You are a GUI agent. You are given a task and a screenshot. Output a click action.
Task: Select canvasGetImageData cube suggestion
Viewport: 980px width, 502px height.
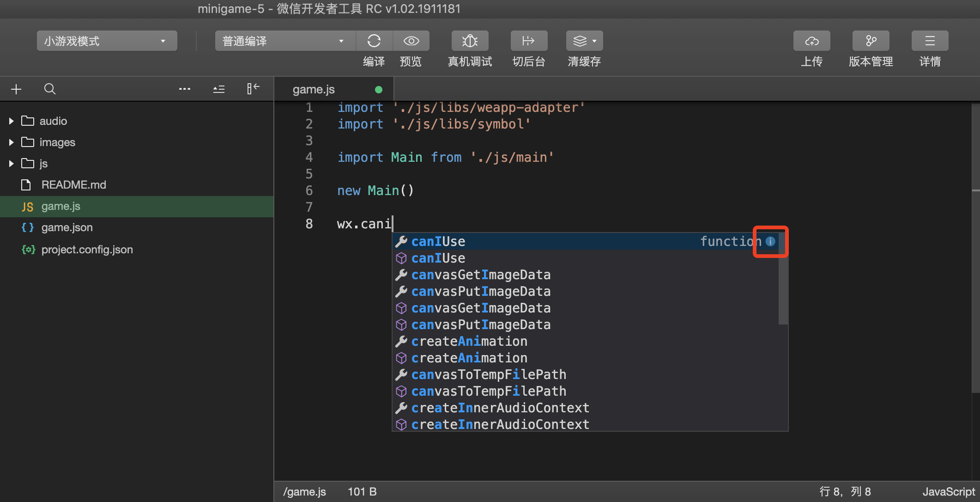pyautogui.click(x=585, y=308)
